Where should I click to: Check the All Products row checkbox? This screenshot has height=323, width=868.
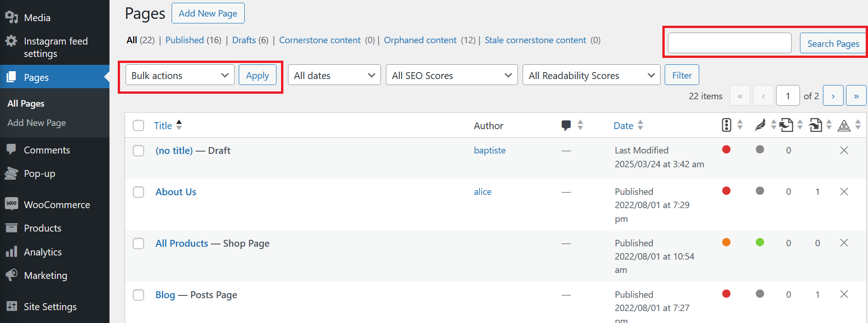point(138,244)
